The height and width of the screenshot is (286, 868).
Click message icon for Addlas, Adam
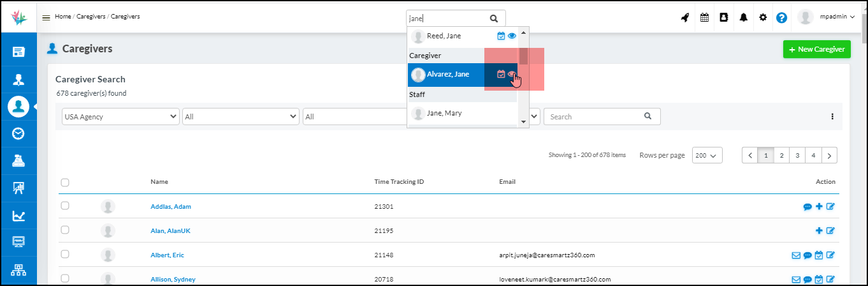coord(807,206)
